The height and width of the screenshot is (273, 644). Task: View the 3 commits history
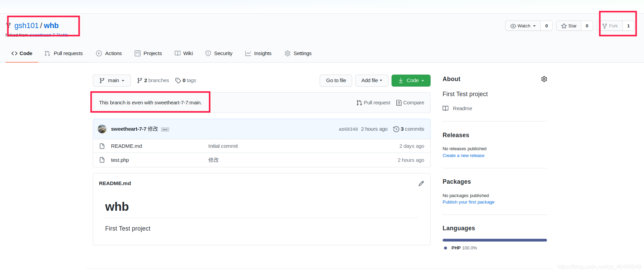tap(409, 129)
